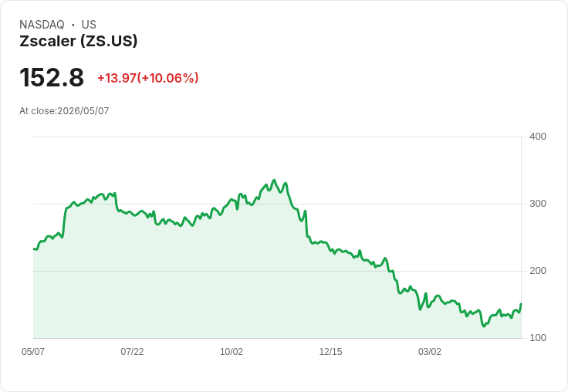The width and height of the screenshot is (568, 392).
Task: Select the 400 y-axis label
Action: point(538,137)
